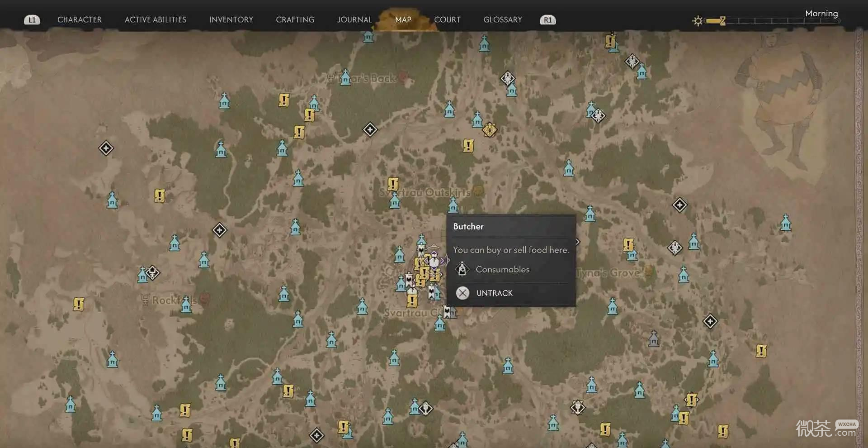This screenshot has height=448, width=868.
Task: Click the Morning time label
Action: tap(821, 14)
